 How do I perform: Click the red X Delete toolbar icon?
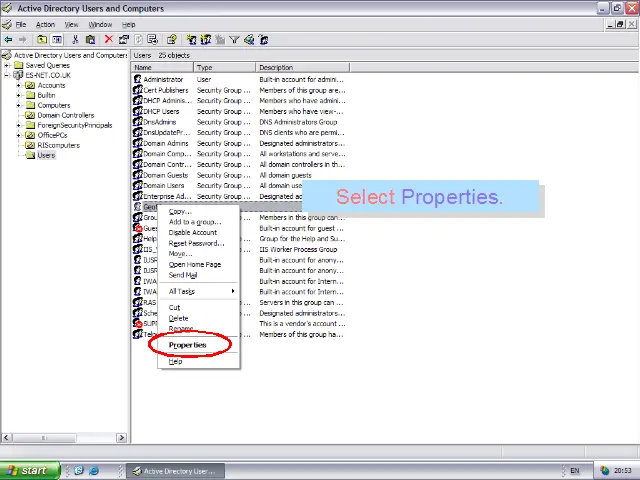pos(109,39)
